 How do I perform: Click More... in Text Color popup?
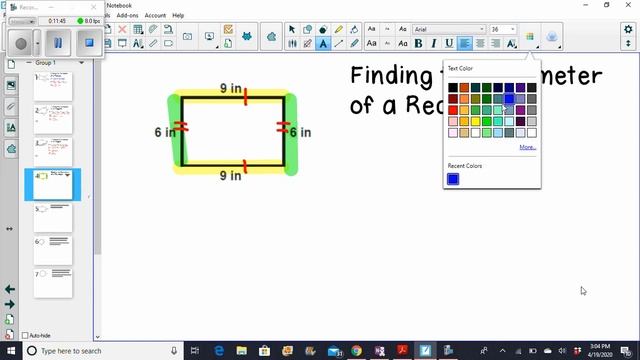point(528,147)
